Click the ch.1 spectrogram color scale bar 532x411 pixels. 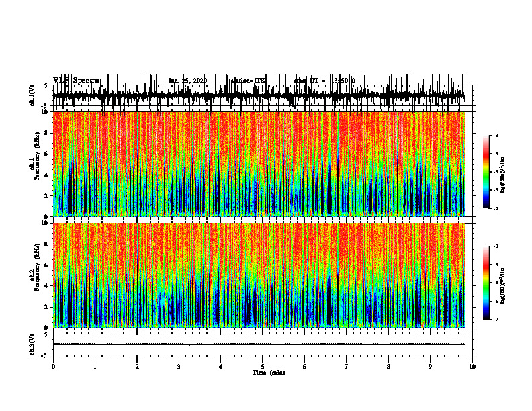click(x=486, y=172)
